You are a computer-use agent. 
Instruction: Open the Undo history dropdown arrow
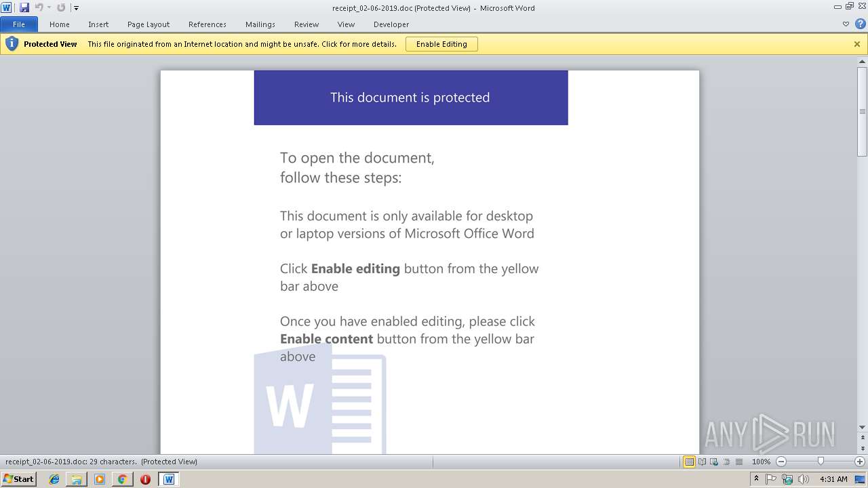(x=49, y=8)
